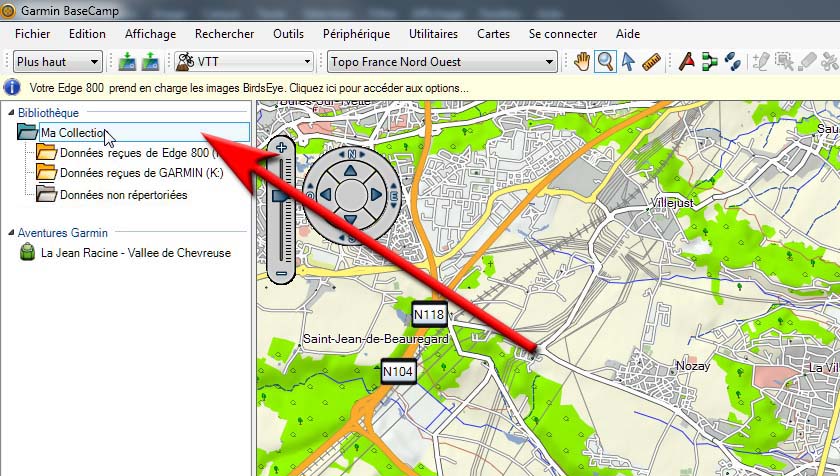Select the Pan hand tool

click(582, 62)
